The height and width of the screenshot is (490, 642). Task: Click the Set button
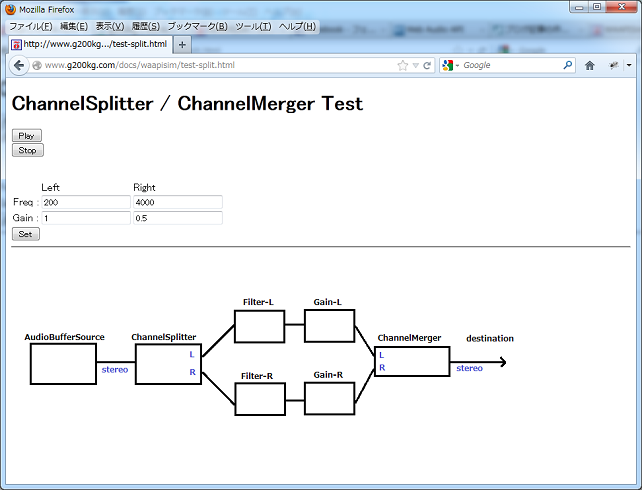25,234
